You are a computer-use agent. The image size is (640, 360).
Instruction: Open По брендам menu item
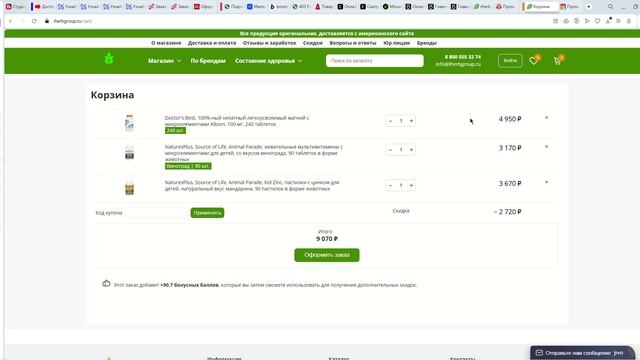pos(208,61)
